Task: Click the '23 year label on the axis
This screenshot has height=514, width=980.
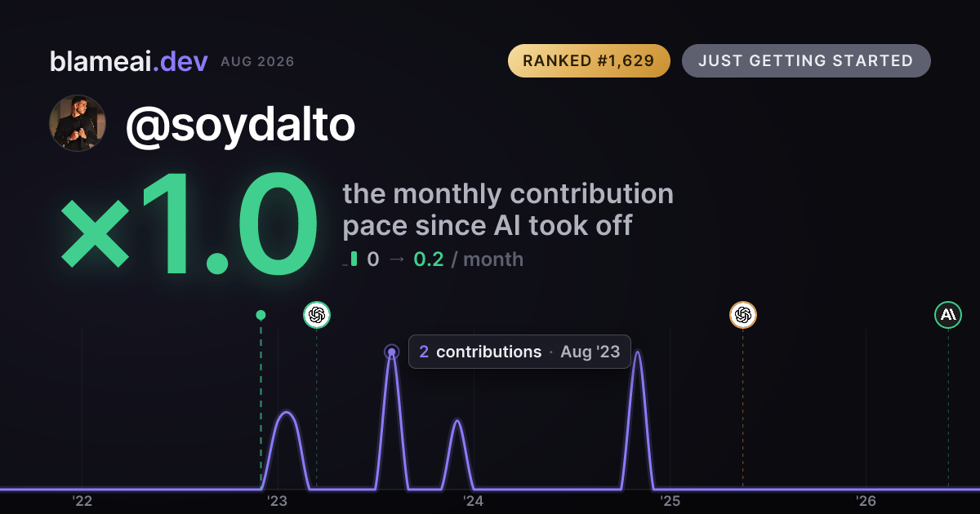Action: 278,501
